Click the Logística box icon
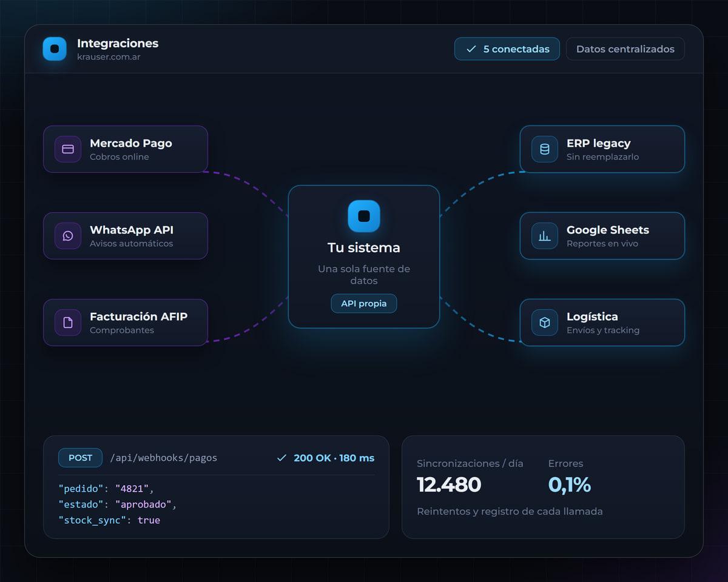The height and width of the screenshot is (582, 728). point(545,323)
